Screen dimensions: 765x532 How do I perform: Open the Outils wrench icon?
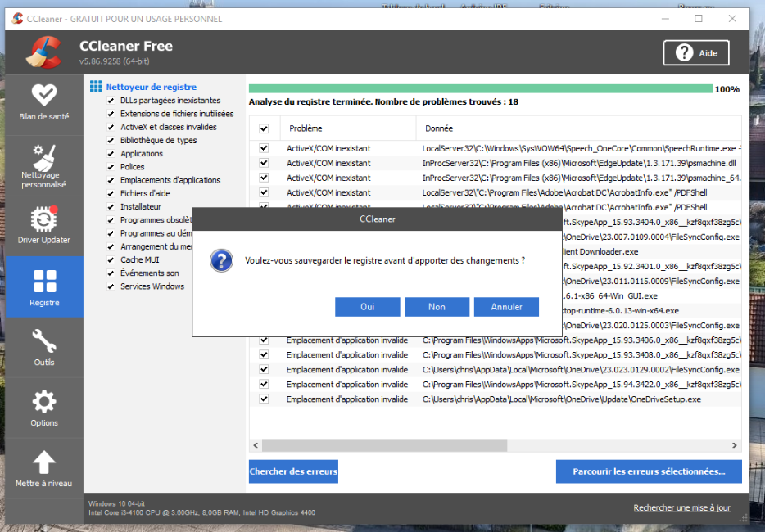(44, 340)
